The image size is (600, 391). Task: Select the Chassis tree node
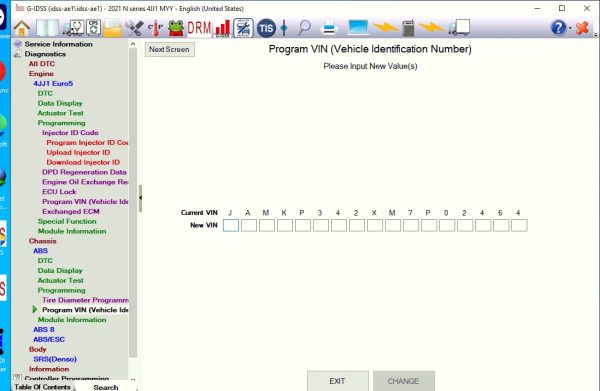point(42,241)
